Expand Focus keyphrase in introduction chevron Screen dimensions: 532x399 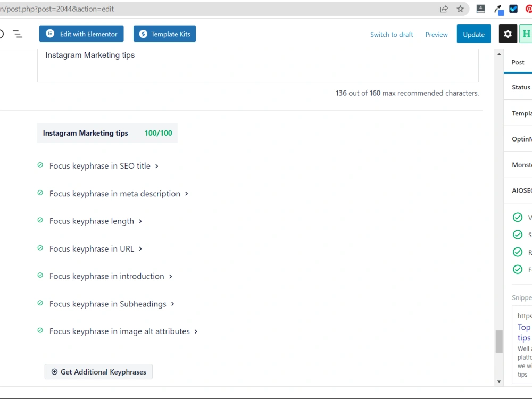(170, 277)
